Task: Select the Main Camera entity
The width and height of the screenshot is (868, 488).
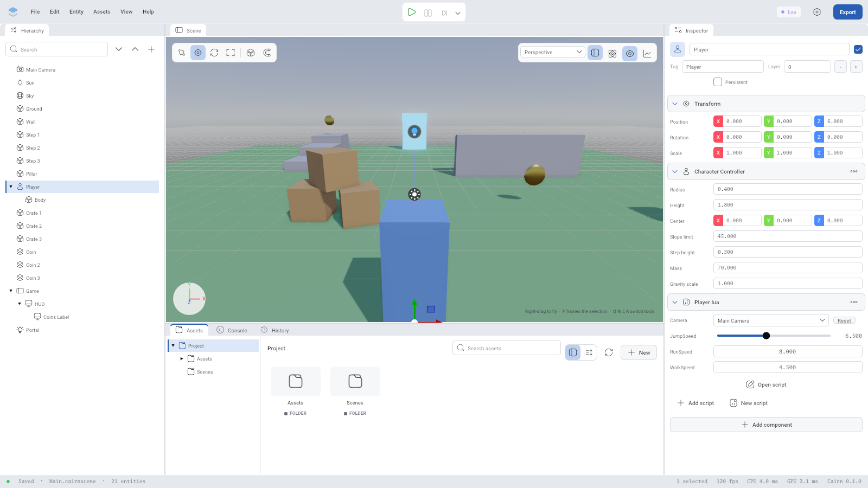Action: [x=82, y=69]
